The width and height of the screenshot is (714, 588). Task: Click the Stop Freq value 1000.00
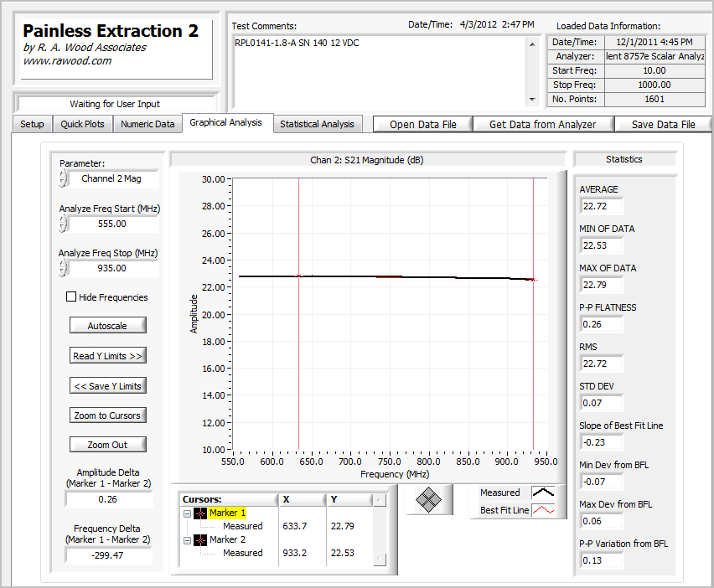coord(654,85)
